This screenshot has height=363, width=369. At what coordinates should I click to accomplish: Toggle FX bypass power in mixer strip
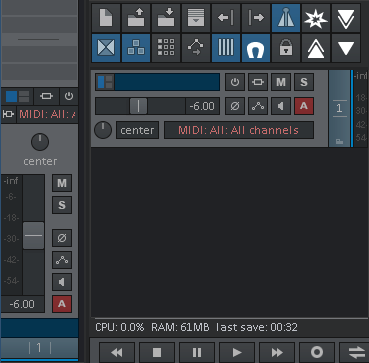pyautogui.click(x=69, y=96)
